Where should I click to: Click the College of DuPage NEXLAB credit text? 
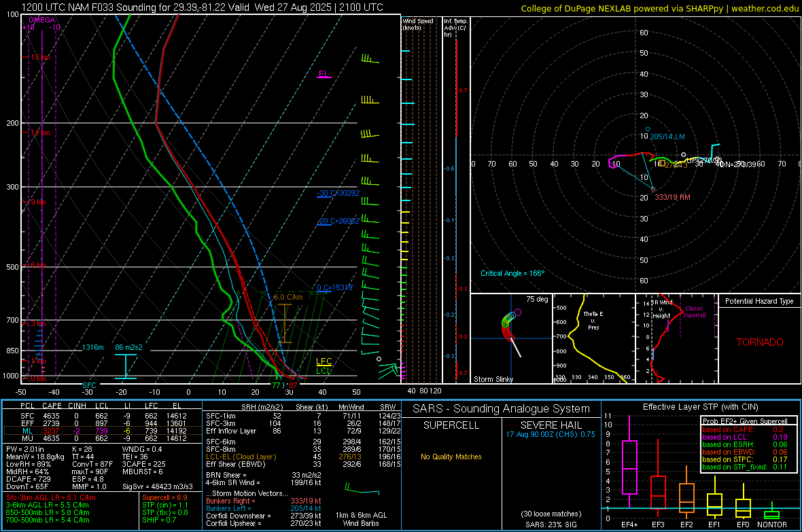coord(660,8)
